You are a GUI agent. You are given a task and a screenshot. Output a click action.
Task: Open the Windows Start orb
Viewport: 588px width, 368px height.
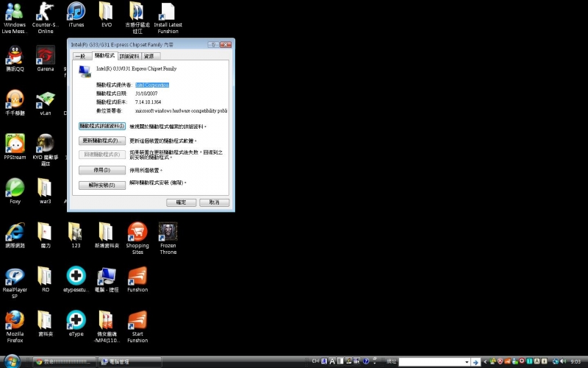point(12,361)
